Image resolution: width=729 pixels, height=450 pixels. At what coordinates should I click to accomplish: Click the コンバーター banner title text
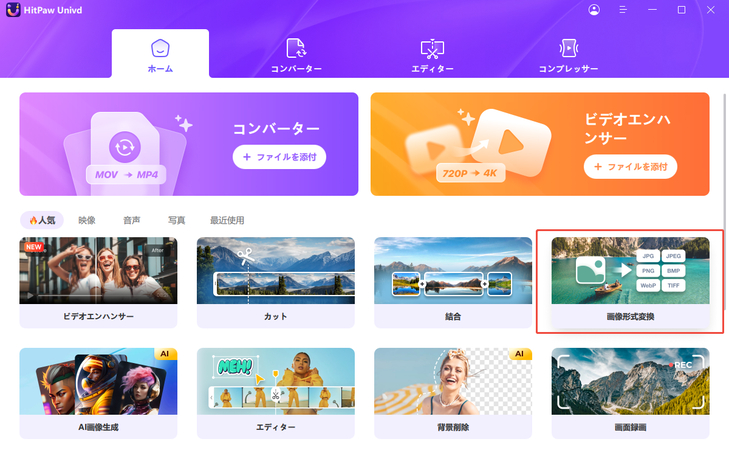point(276,128)
